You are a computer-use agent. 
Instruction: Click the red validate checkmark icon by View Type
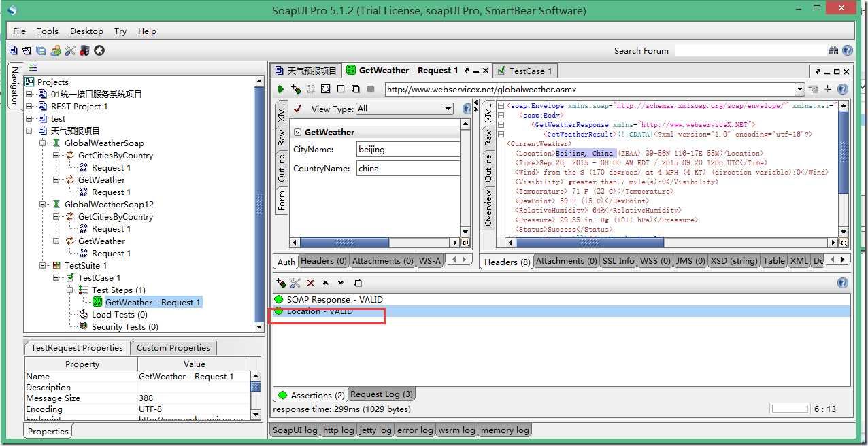tap(297, 109)
